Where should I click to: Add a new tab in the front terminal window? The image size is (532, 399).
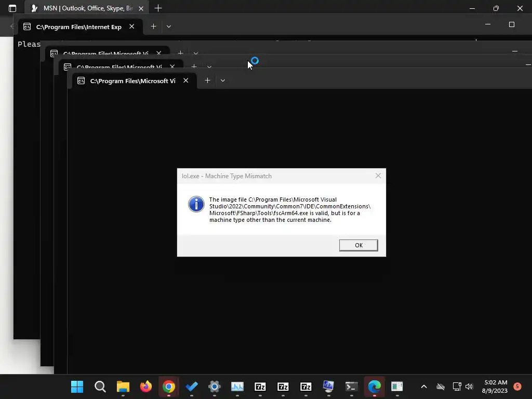(x=207, y=81)
